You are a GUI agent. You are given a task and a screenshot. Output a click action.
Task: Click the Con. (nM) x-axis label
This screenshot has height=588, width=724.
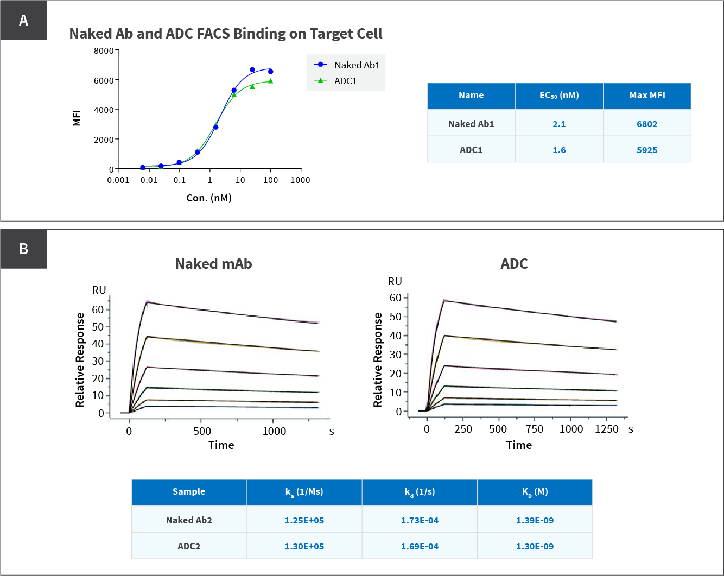click(x=209, y=198)
